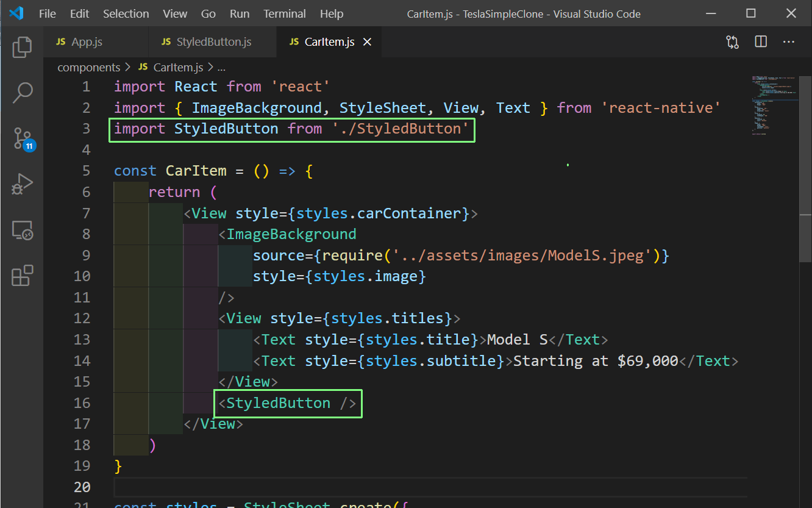
Task: Maximize the VS Code window
Action: coord(751,13)
